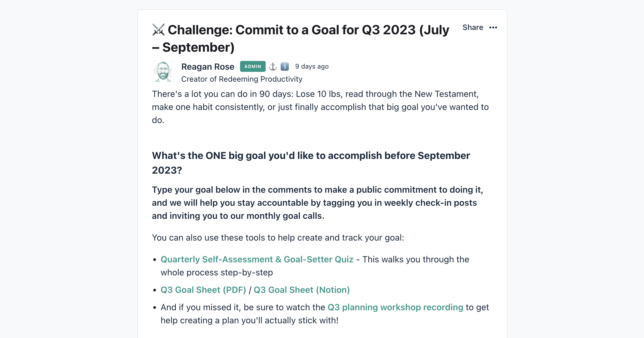Open Reagan Rose's avatar picture
644x338 pixels.
pyautogui.click(x=163, y=71)
